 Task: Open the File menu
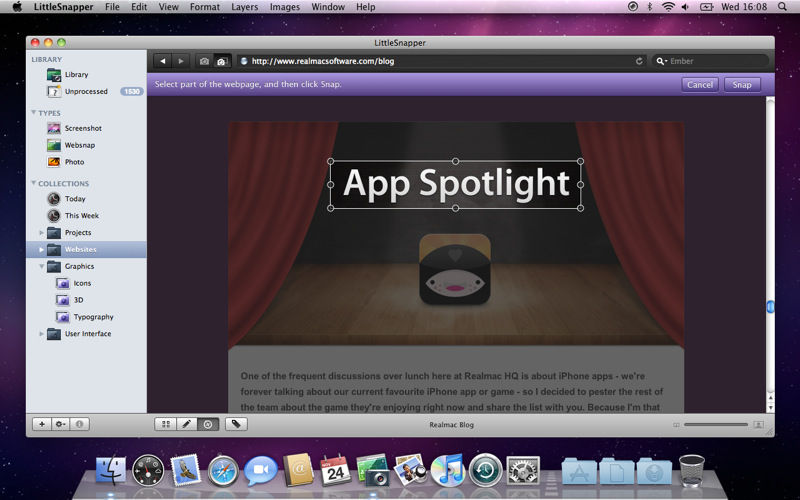coord(112,7)
